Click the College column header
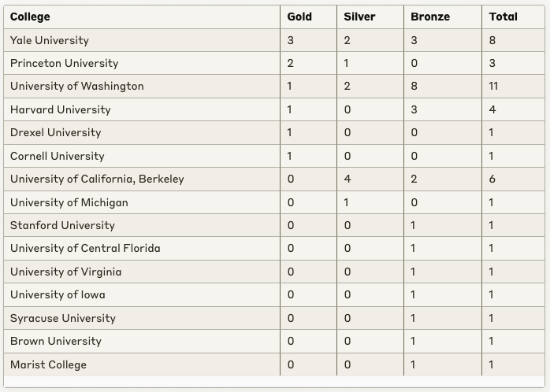The image size is (550, 392). tap(142, 17)
